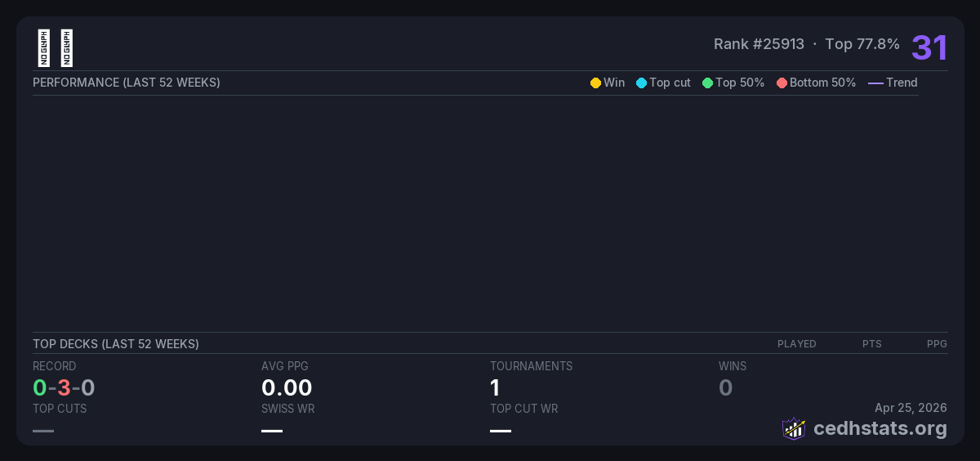Click the cyan Top cut legend dot
Screen dimensions: 980x461
[641, 83]
